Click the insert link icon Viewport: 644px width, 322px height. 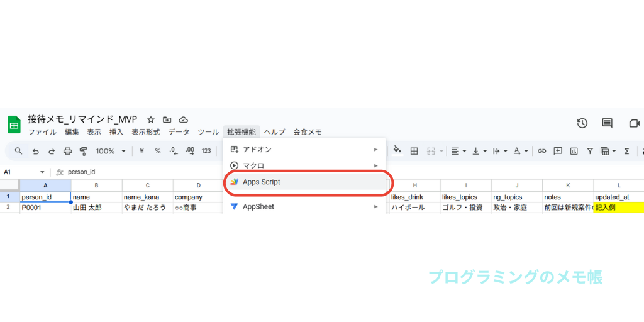click(541, 151)
